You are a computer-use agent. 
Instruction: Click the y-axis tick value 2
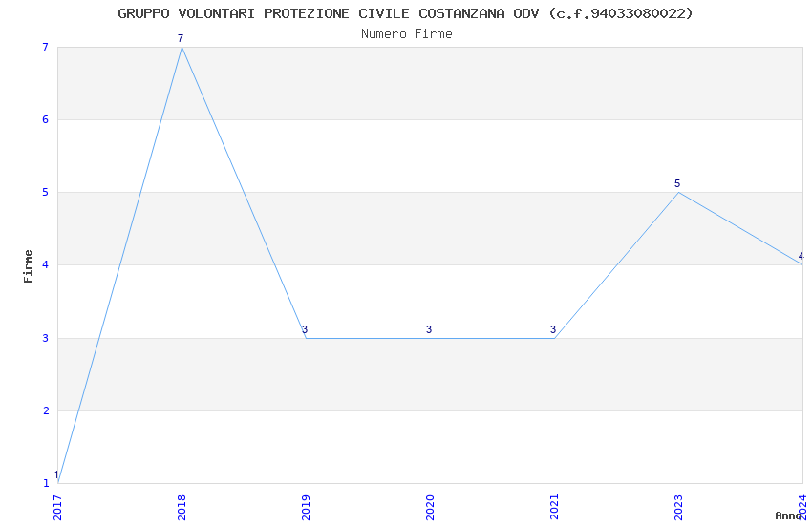point(46,410)
